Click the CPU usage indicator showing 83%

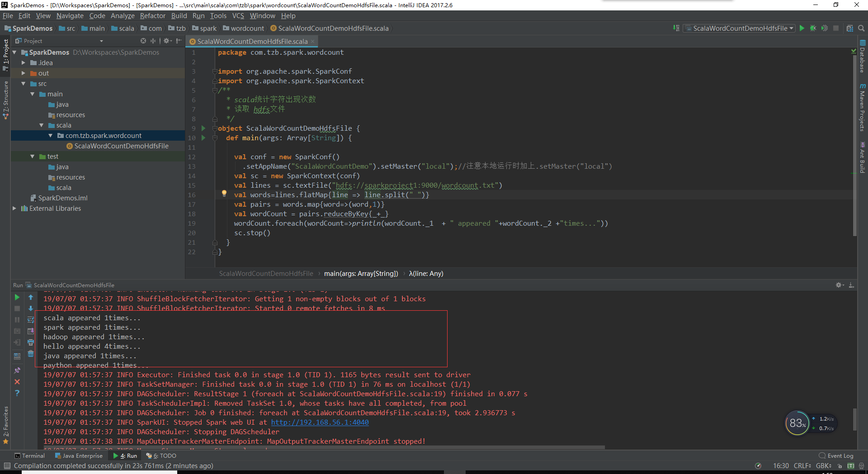798,423
